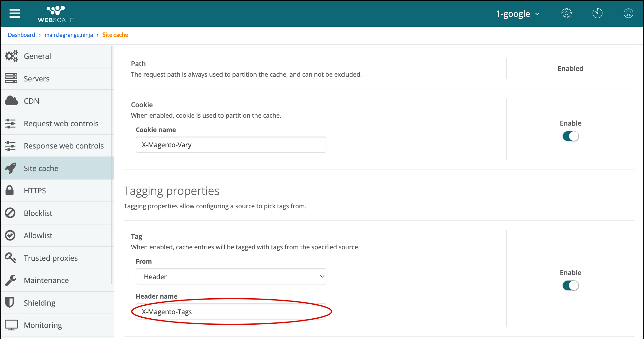Disable the Cookie partition toggle

tap(570, 136)
